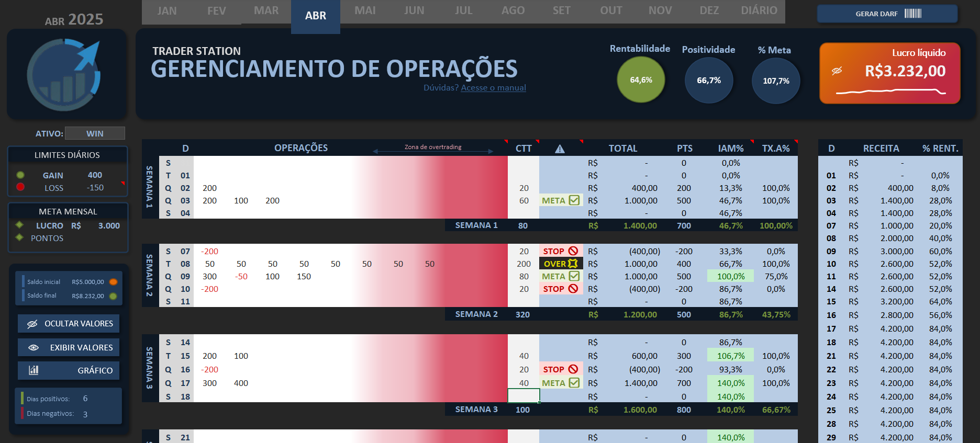Click the OVER star icon on day 08
The image size is (980, 443).
point(573,264)
